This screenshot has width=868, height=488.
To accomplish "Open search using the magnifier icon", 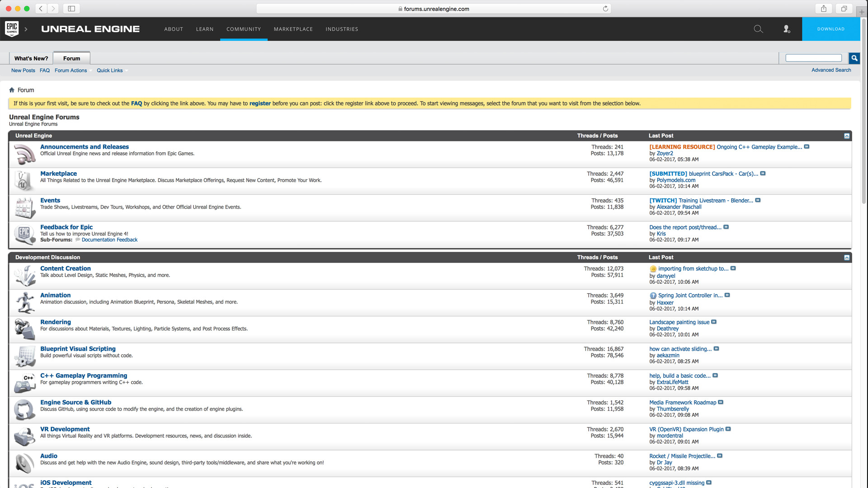I will tap(758, 28).
